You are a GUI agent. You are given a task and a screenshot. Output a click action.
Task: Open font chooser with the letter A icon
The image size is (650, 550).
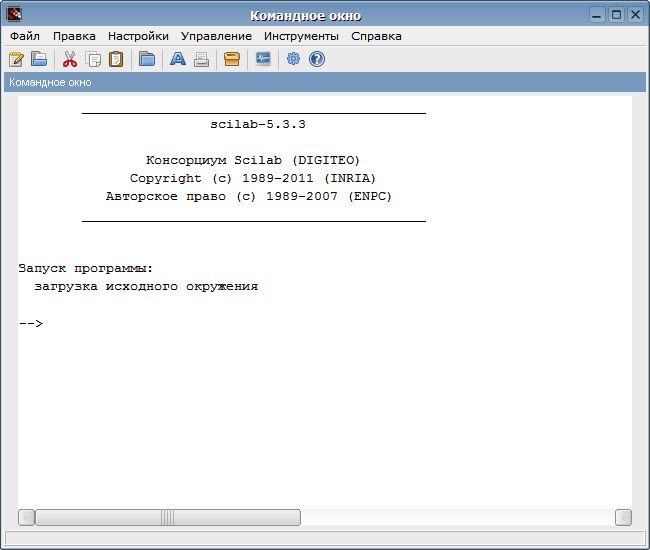pyautogui.click(x=178, y=59)
